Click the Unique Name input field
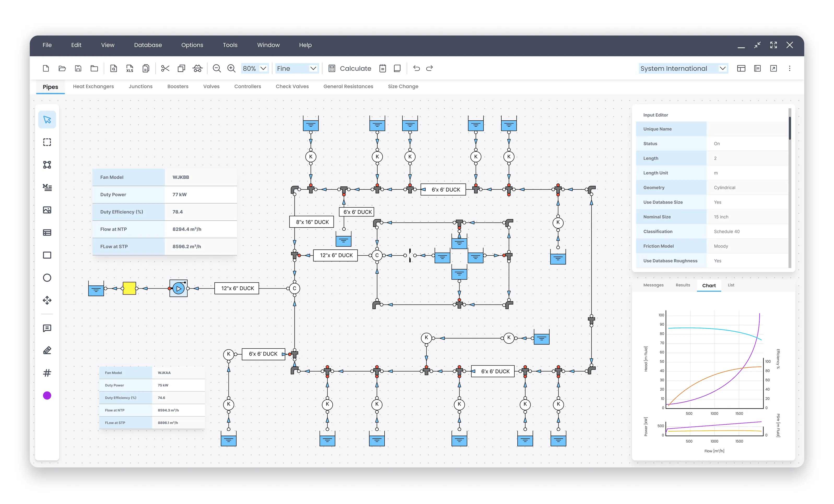Screen dimensions: 834x504 click(747, 129)
